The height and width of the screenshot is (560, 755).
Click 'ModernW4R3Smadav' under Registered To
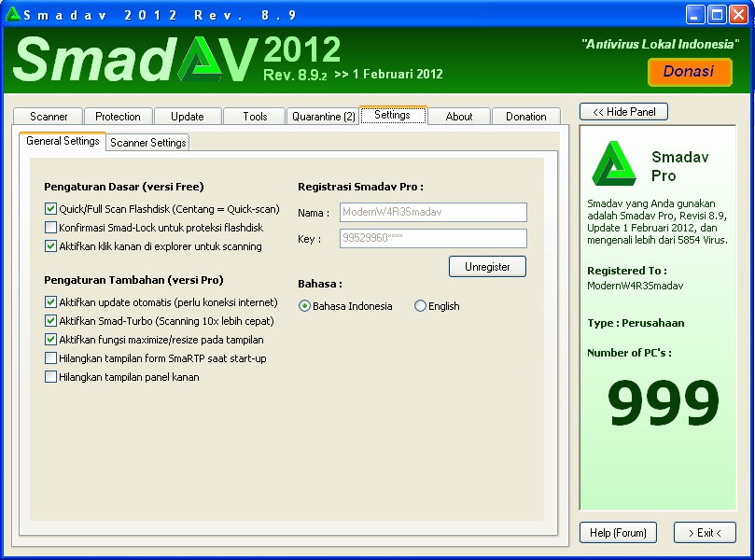tap(636, 286)
